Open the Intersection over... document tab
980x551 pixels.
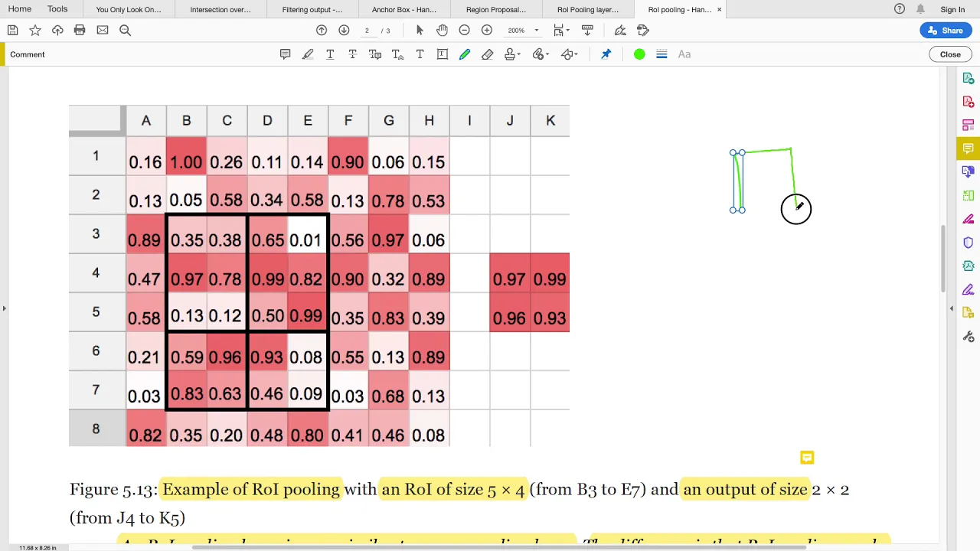(x=220, y=9)
